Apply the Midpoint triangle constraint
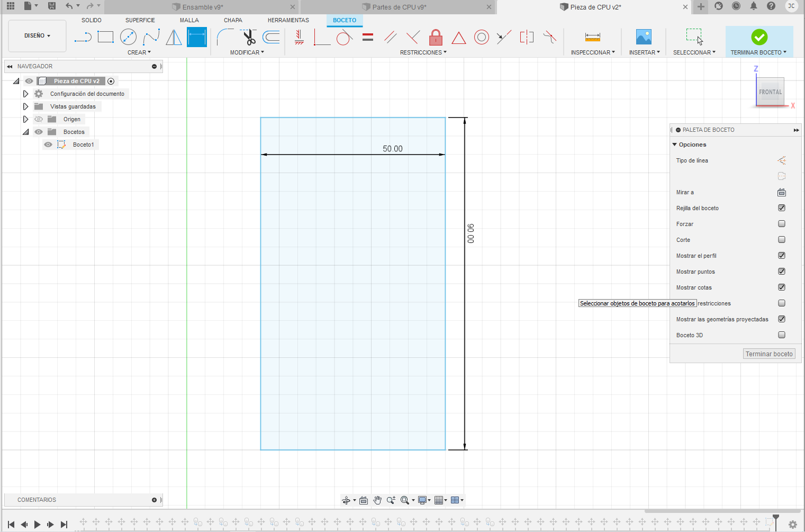Viewport: 805px width, 532px height. click(x=459, y=38)
